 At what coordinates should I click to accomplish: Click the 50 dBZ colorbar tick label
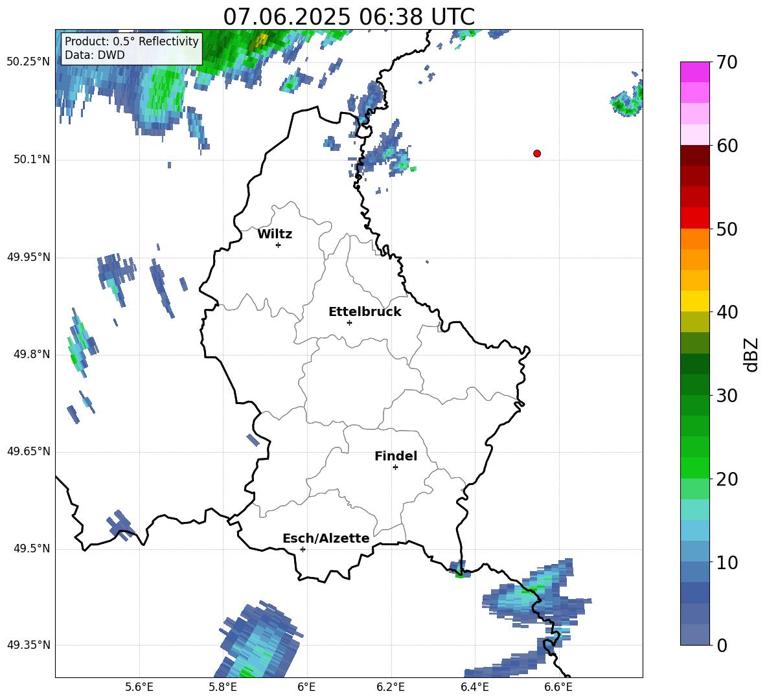(727, 229)
